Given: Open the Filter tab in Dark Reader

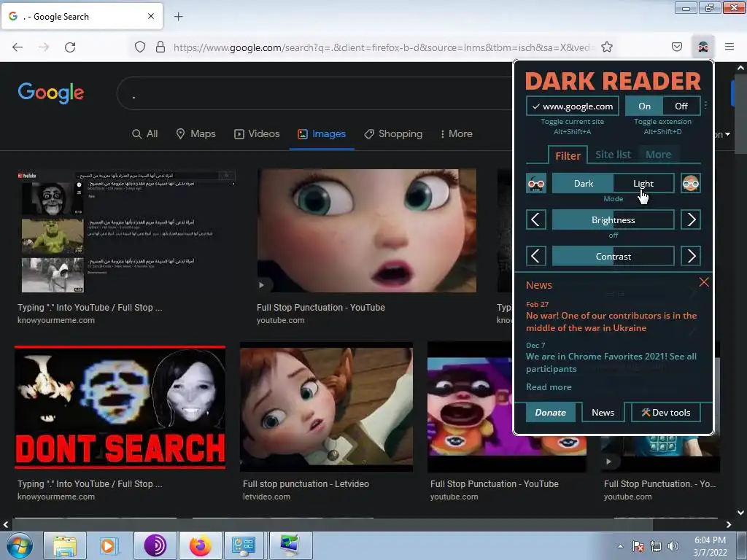Looking at the screenshot, I should point(568,155).
